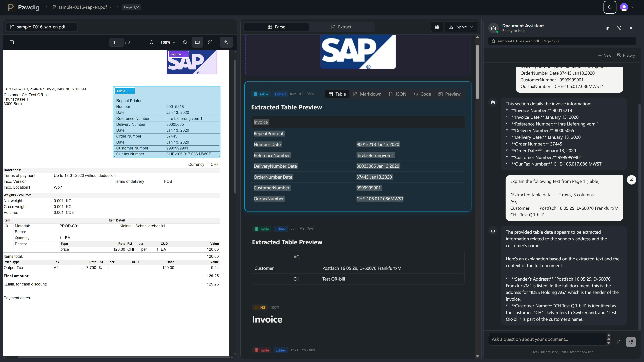Image resolution: width=644 pixels, height=362 pixels.
Task: Toggle the PDF sidebar panel icon
Action: pos(12,42)
